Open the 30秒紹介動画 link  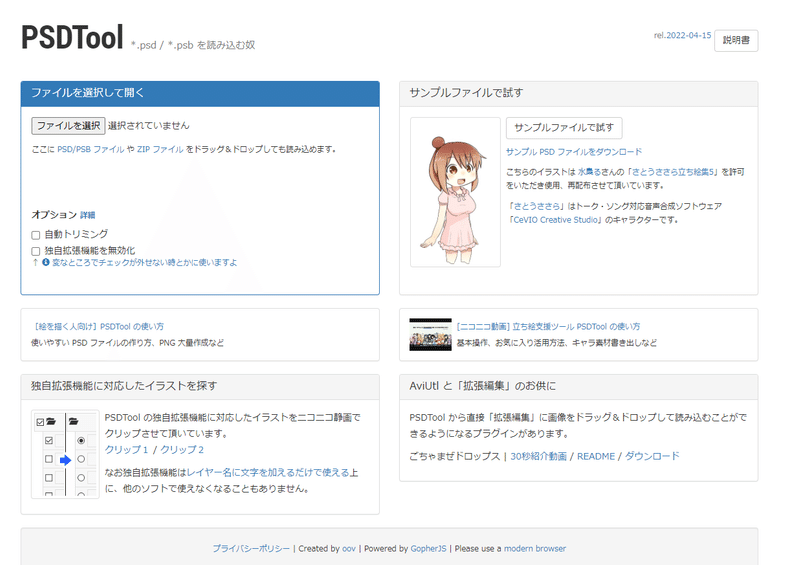[538, 456]
